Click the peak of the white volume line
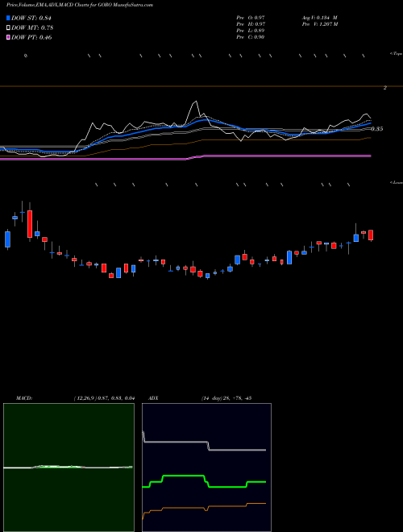 tap(195, 102)
